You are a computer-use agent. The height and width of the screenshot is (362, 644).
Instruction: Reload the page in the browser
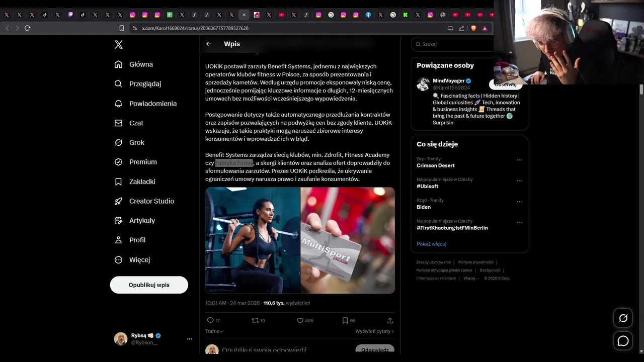click(28, 28)
